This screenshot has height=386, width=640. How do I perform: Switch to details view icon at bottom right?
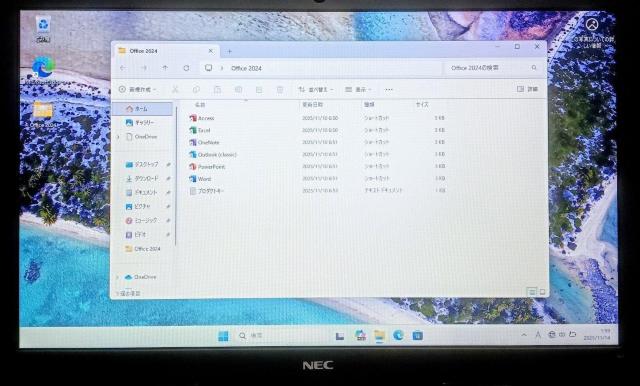531,292
